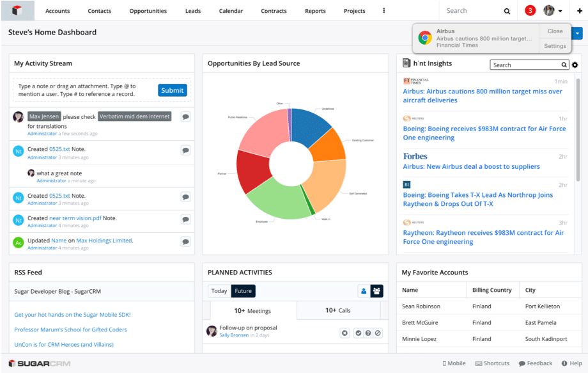Viewport: 588px width, 373px height.
Task: Accept the Follow-up on proposal meeting checkmark
Action: [359, 333]
